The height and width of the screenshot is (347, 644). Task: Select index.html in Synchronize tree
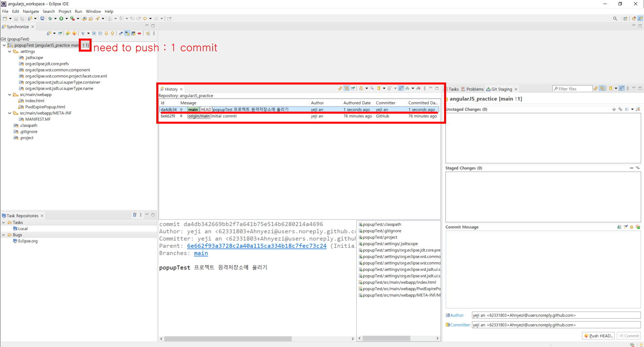(x=35, y=101)
